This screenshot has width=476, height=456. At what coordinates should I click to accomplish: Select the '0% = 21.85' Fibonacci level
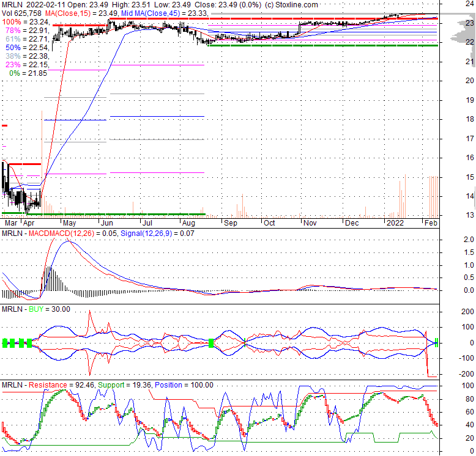pos(28,73)
